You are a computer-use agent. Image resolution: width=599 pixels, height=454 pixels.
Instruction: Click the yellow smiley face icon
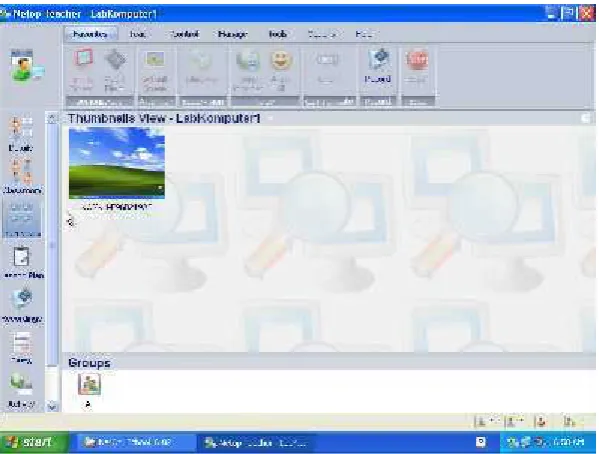click(x=282, y=60)
